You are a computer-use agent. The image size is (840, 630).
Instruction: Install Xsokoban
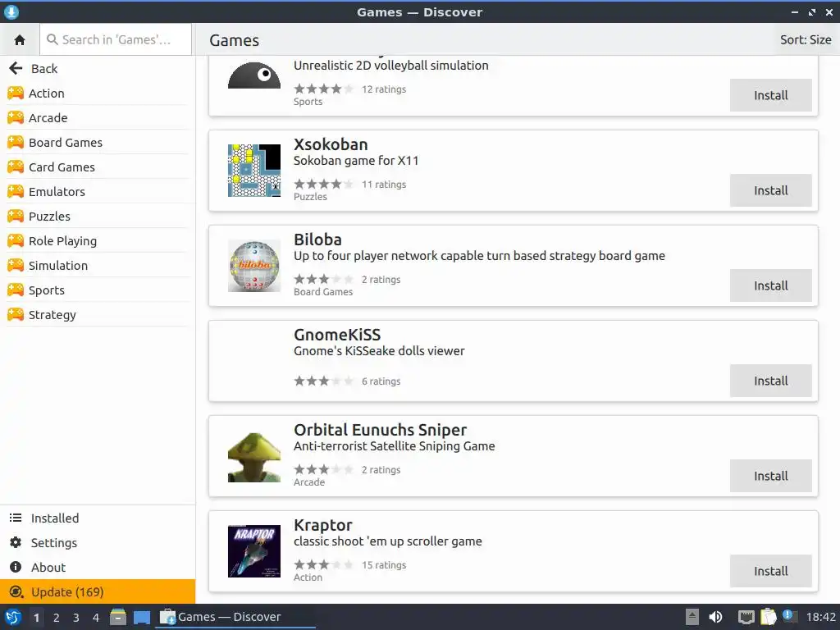770,190
